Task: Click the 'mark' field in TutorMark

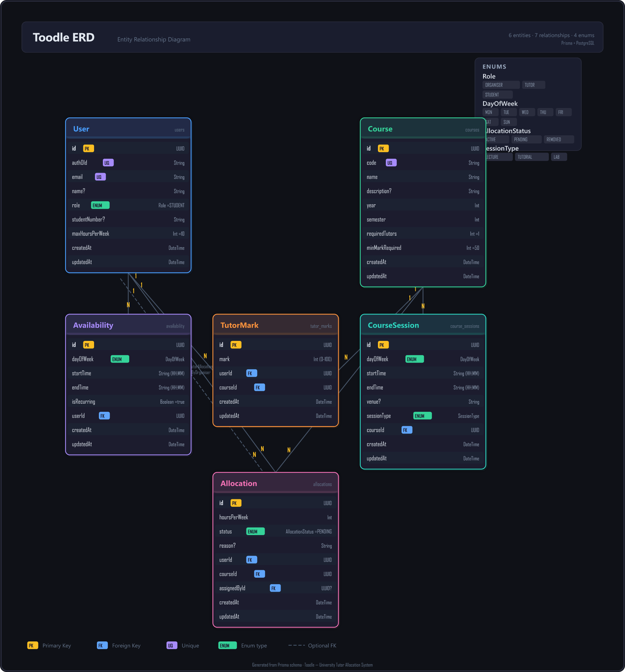Action: [224, 359]
